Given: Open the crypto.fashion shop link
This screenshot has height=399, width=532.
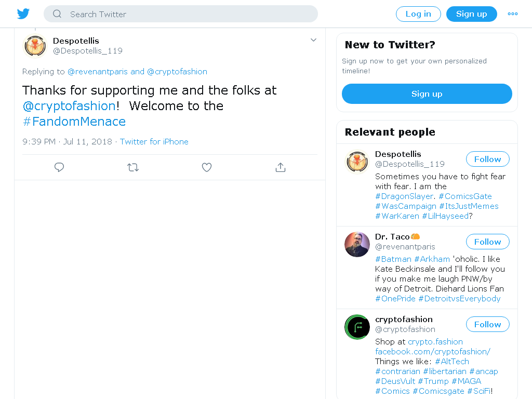Looking at the screenshot, I should click(x=435, y=342).
